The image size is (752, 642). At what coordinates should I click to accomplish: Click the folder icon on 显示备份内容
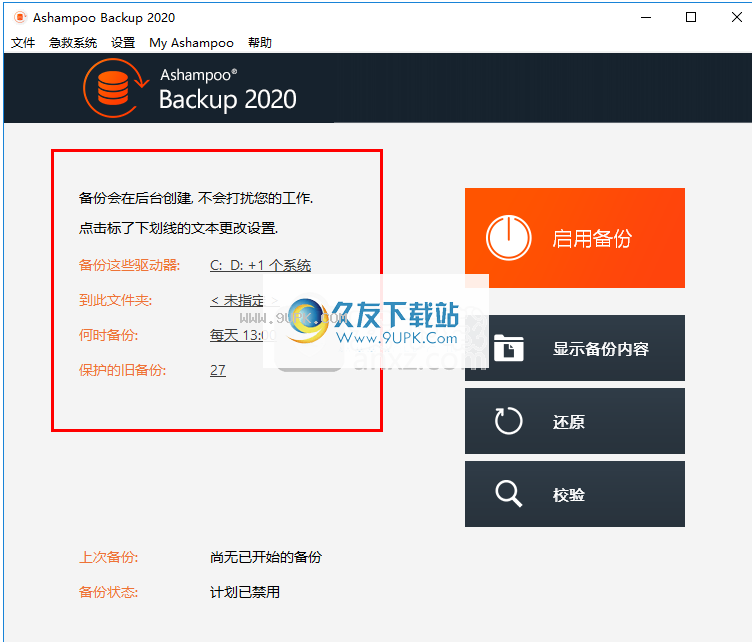[x=508, y=347]
